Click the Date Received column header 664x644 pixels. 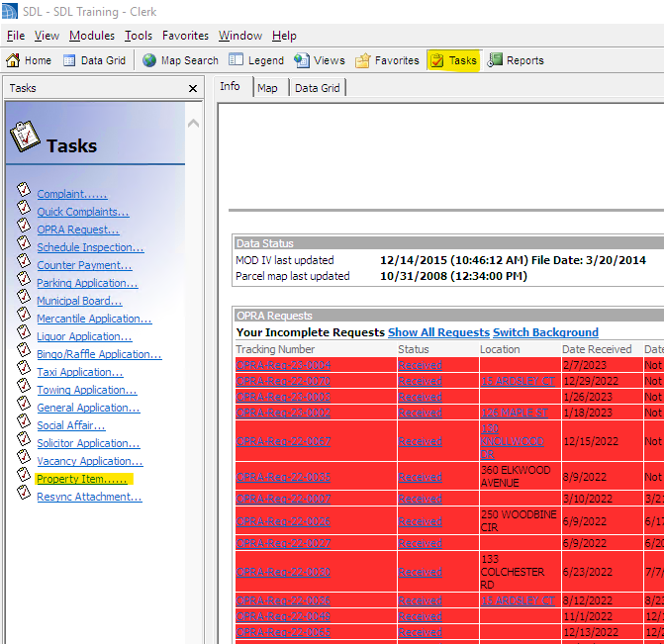point(597,349)
